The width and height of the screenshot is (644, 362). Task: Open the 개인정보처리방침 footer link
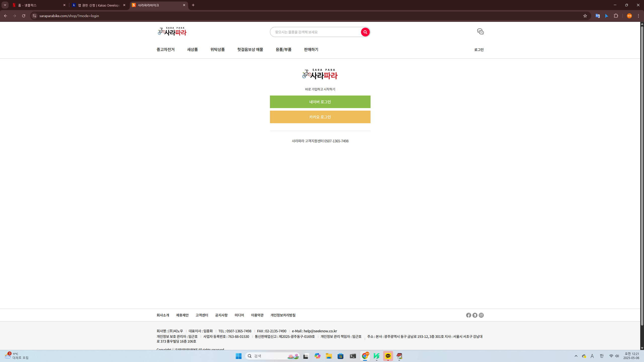click(x=283, y=315)
